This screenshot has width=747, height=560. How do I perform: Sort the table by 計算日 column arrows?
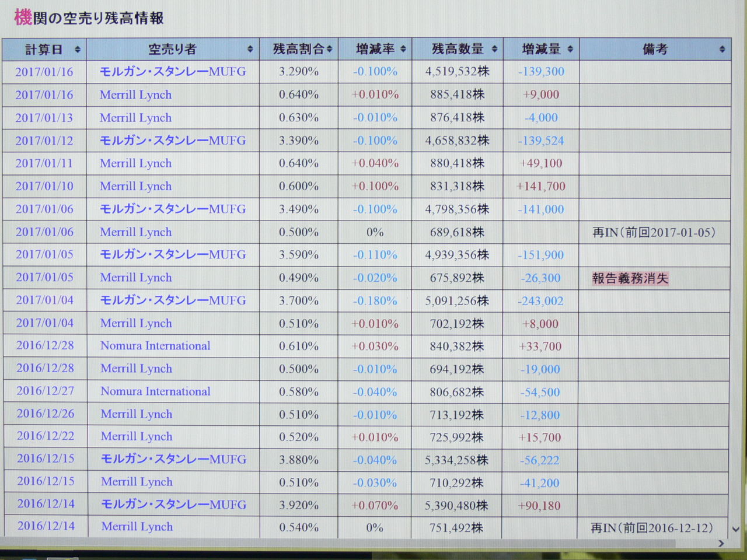point(78,50)
